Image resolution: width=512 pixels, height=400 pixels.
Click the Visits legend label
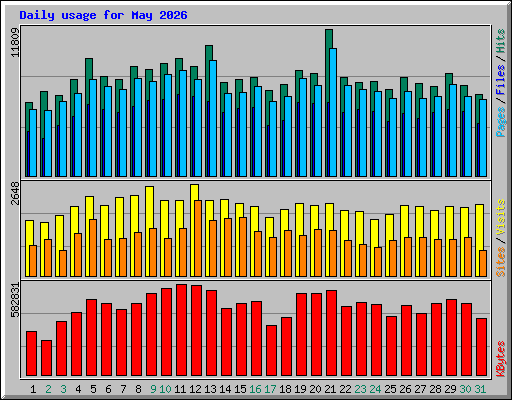tap(500, 218)
